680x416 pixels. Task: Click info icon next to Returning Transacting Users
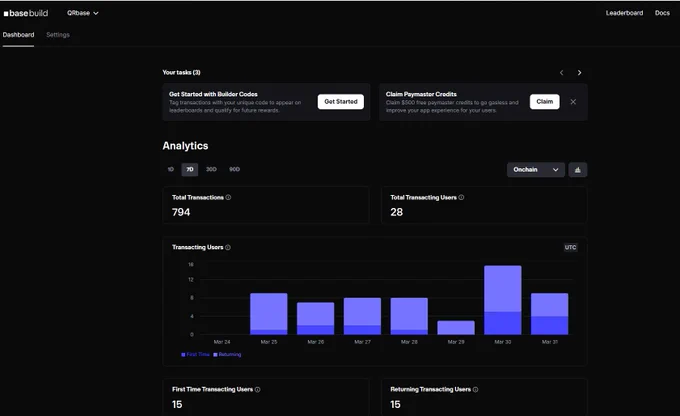[x=475, y=390]
